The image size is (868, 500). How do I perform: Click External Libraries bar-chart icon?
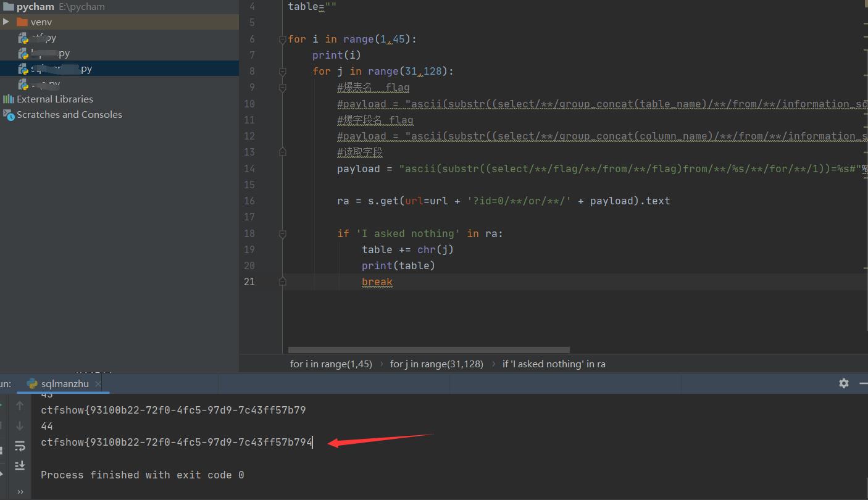tap(9, 99)
